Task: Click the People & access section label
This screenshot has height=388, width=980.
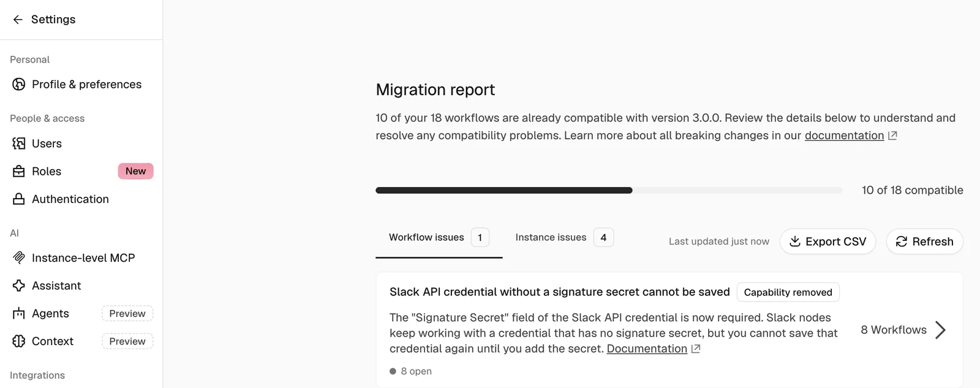Action: (x=47, y=118)
